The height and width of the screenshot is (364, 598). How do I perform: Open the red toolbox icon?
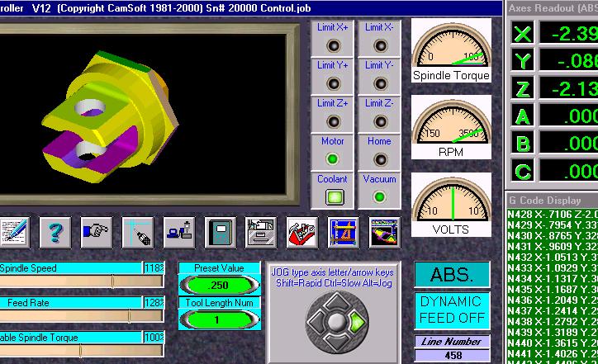click(302, 232)
